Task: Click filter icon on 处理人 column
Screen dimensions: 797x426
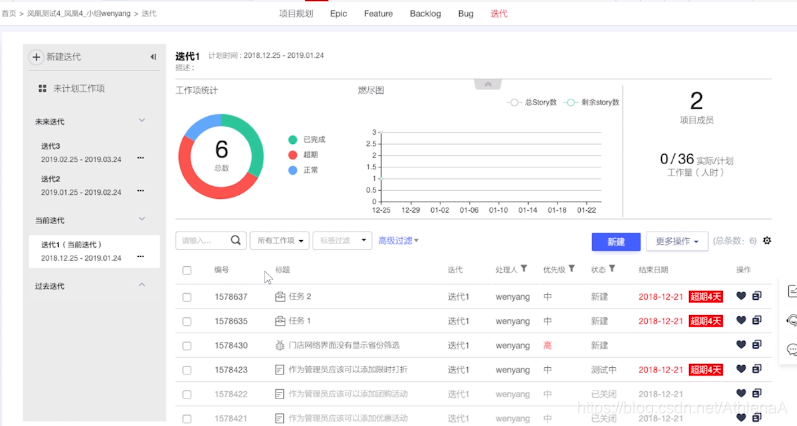Action: coord(524,269)
